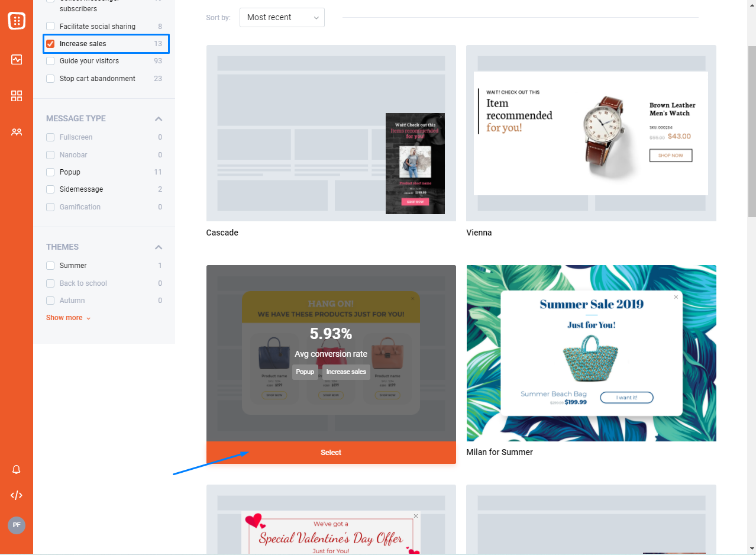Open the campaigns grid icon in sidebar
The height and width of the screenshot is (555, 756).
pos(17,96)
